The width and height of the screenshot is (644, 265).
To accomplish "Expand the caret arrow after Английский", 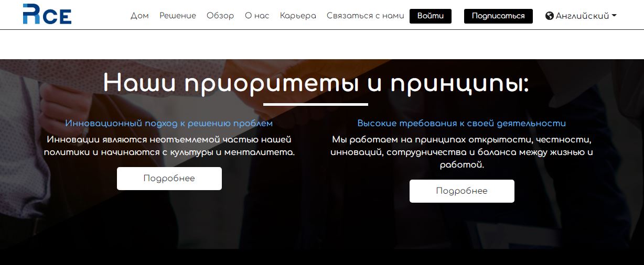I will coord(614,16).
